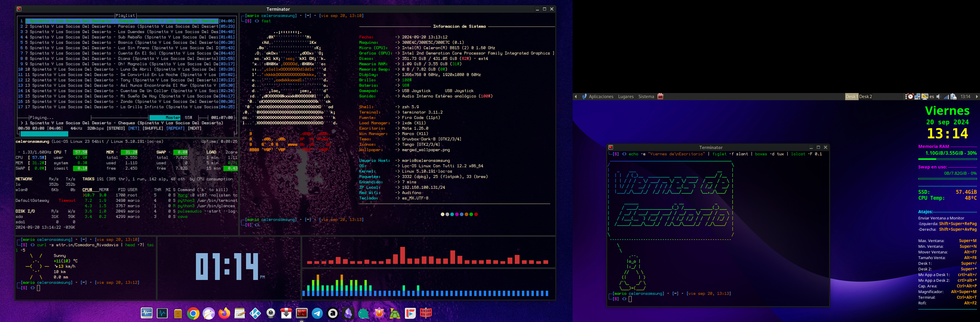Click the [NEXT] indicator in ncmpcpp

coord(194,129)
